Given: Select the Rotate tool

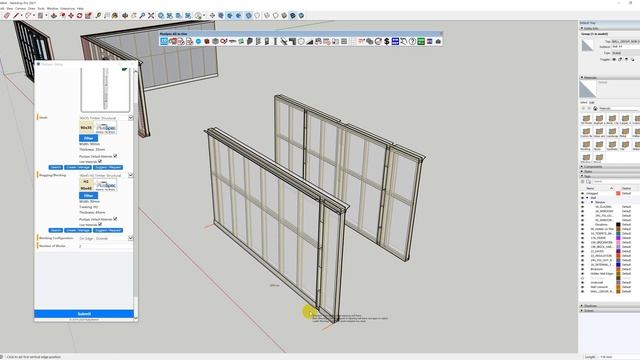Looking at the screenshot, I should (80, 16).
